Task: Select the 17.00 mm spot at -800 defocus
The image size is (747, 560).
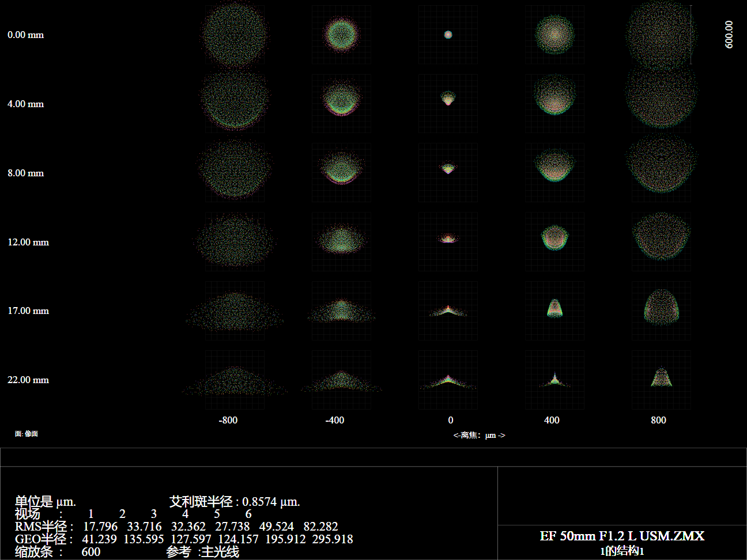Action: 235,311
